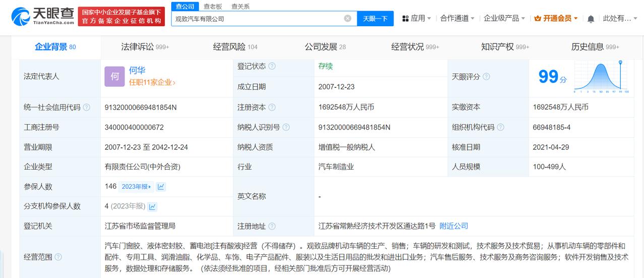Switch to 查关系 search tab
Screen dimensions: 644x278
(x=240, y=7)
